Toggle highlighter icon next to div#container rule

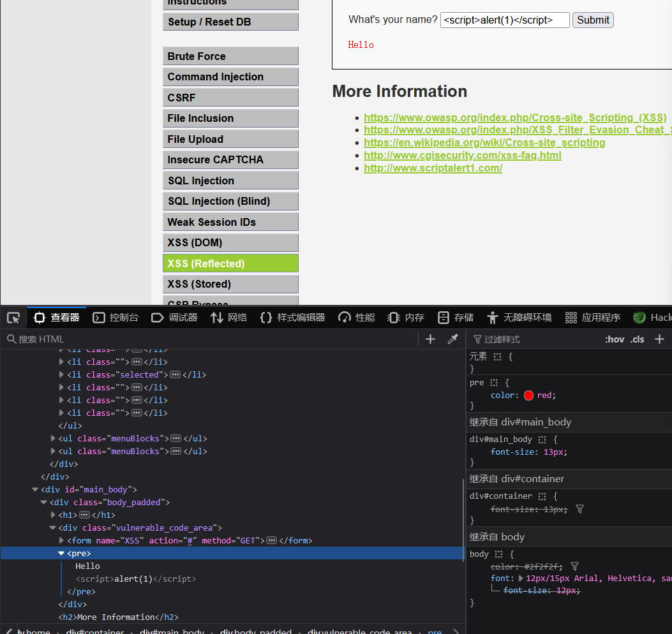pos(542,496)
